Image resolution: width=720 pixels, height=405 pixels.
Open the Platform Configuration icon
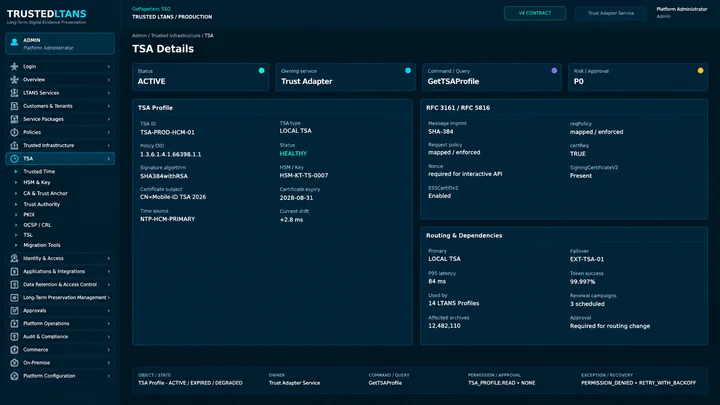click(x=14, y=376)
